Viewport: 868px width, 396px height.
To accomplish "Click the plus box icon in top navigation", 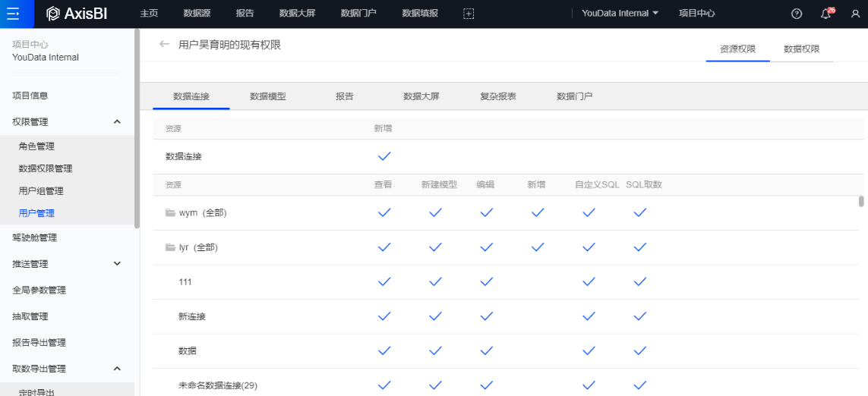I will [469, 14].
